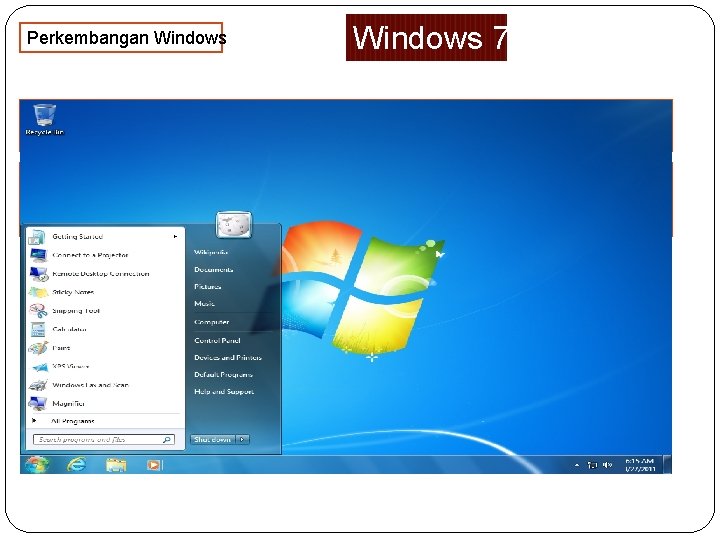Click the Shut down button
This screenshot has width=720, height=540.
point(213,439)
